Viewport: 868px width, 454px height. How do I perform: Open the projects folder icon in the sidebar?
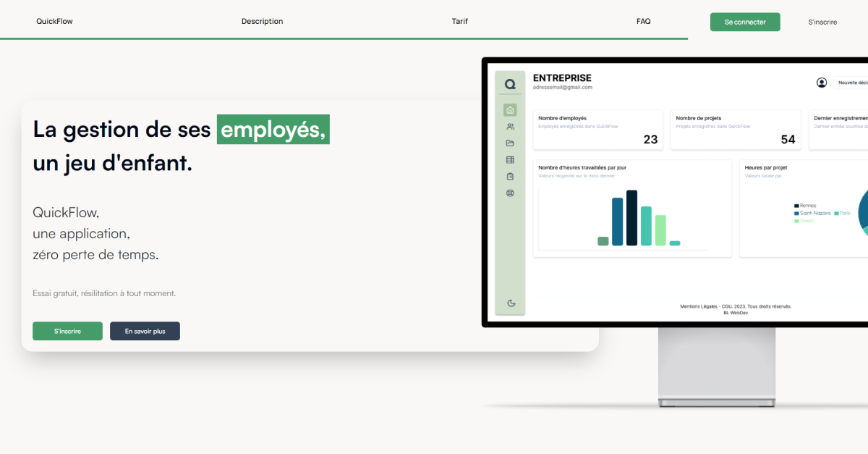510,143
